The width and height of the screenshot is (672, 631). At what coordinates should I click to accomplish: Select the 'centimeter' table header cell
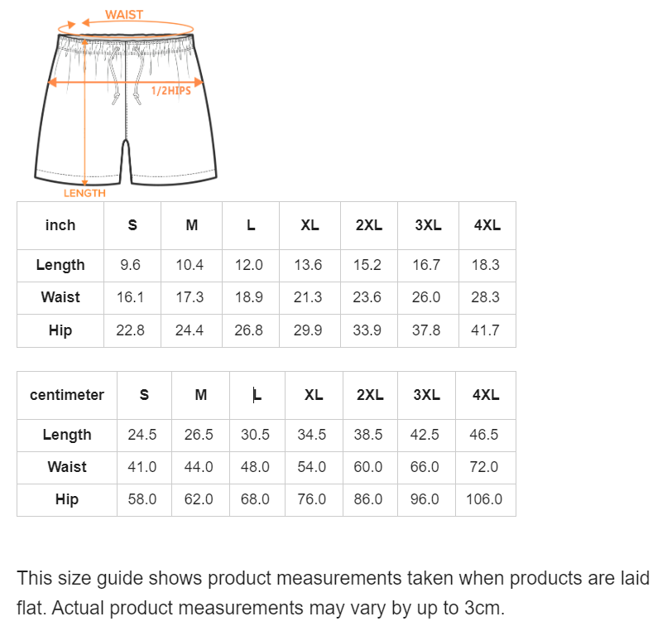tap(67, 395)
